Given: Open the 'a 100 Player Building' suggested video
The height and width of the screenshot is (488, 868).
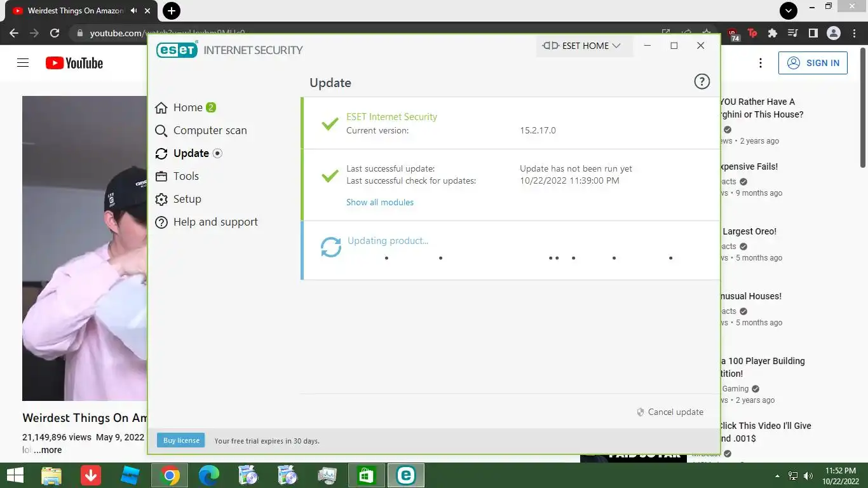Looking at the screenshot, I should coord(762,367).
